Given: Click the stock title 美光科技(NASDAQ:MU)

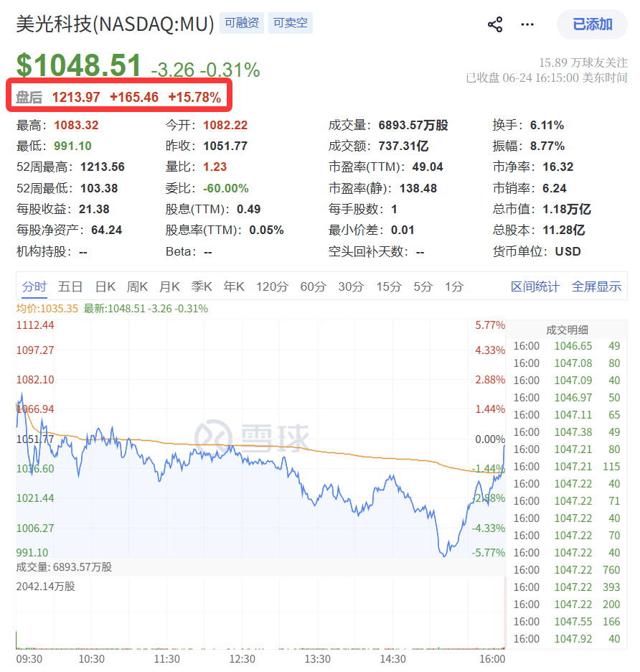Looking at the screenshot, I should coord(115,24).
